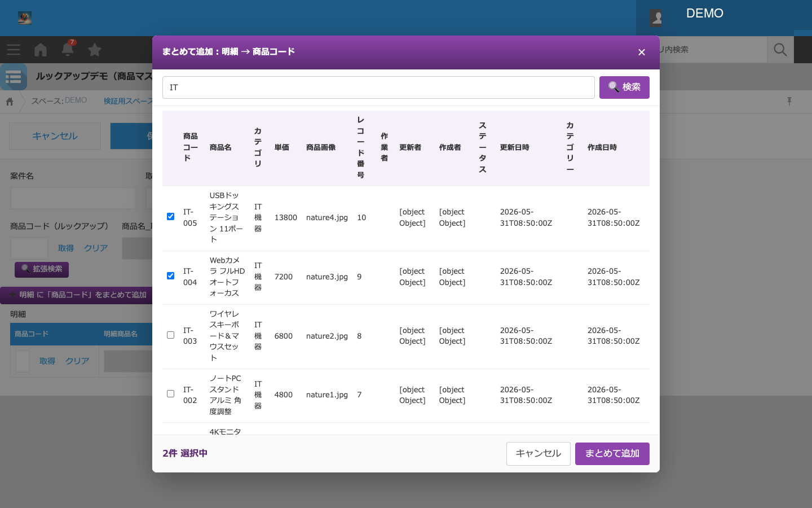
Task: Click the pin icon on breadcrumb bar
Action: tap(789, 101)
